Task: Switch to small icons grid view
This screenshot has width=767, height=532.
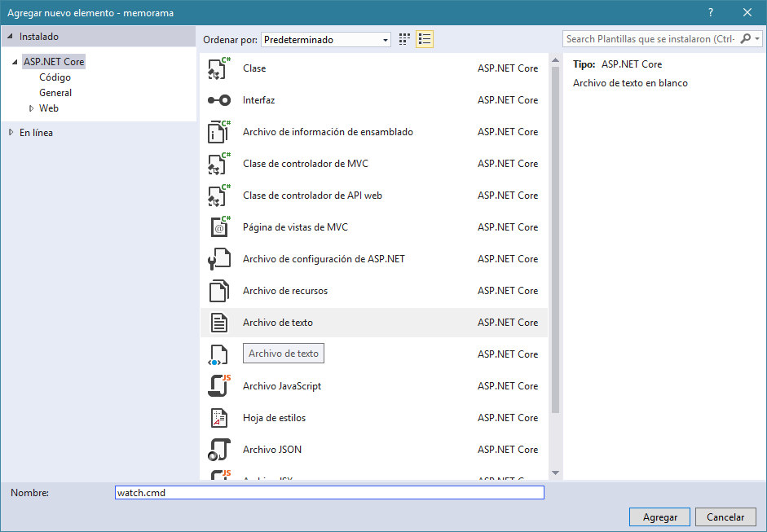Action: coord(405,39)
